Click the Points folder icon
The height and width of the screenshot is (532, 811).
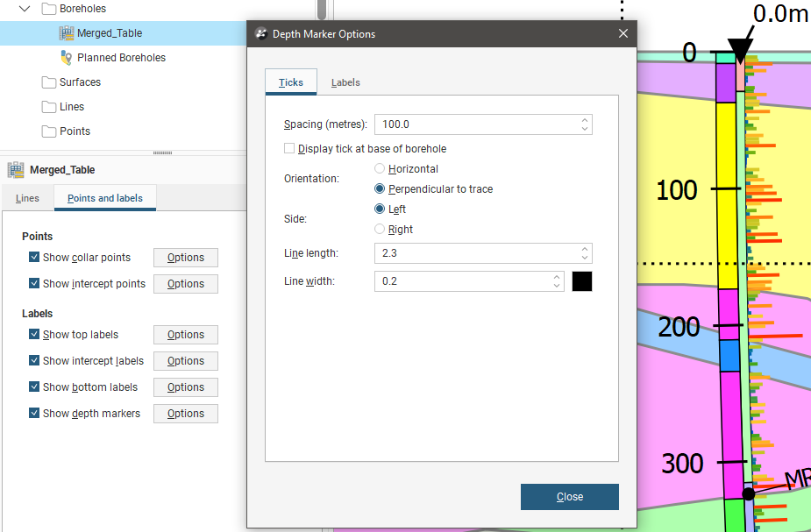pos(49,131)
